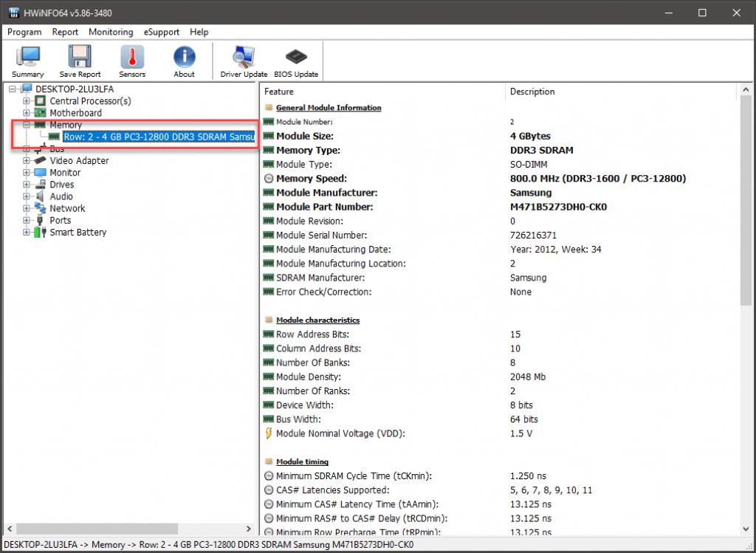
Task: Select the Module Serial Number row
Action: tap(499, 236)
